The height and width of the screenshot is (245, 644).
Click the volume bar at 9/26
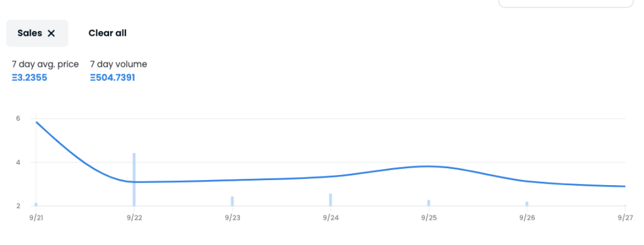point(527,203)
